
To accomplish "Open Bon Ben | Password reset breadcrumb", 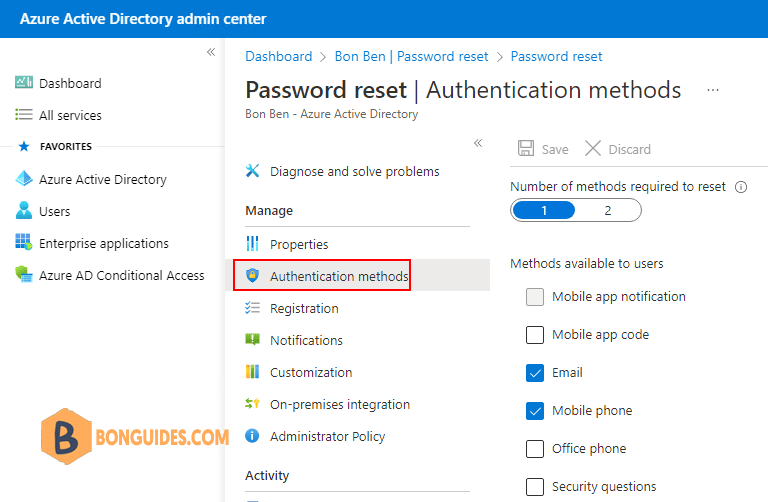I will [x=411, y=56].
